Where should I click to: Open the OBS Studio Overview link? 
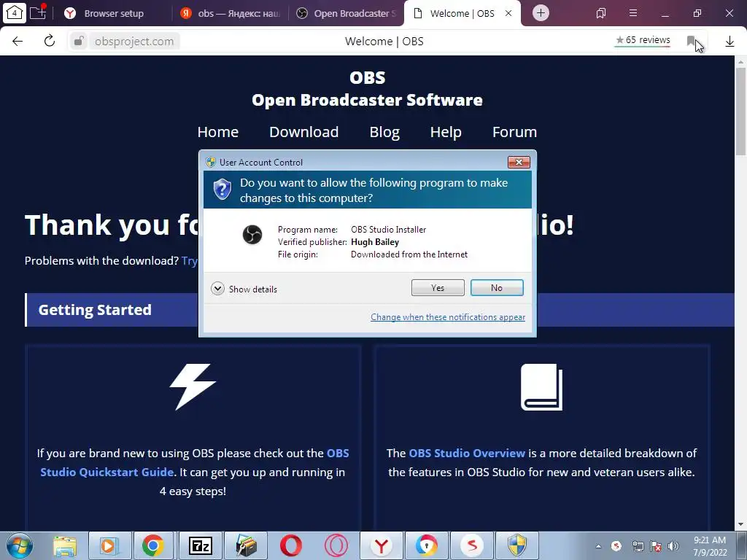[x=467, y=453]
